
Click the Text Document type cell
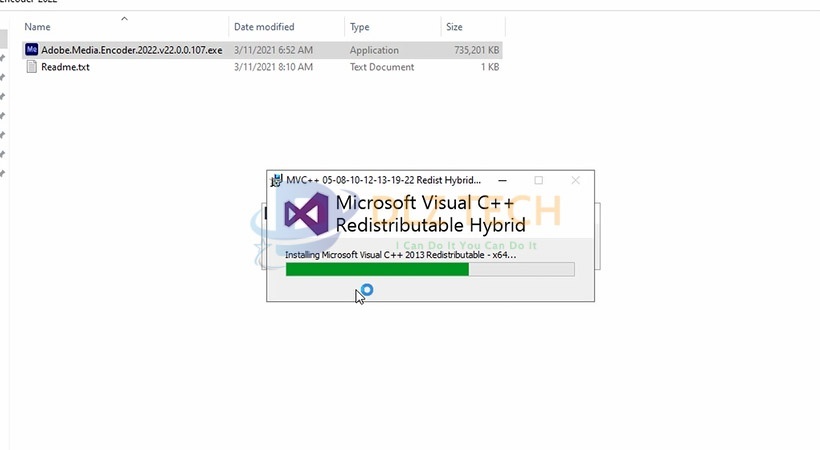(x=382, y=67)
